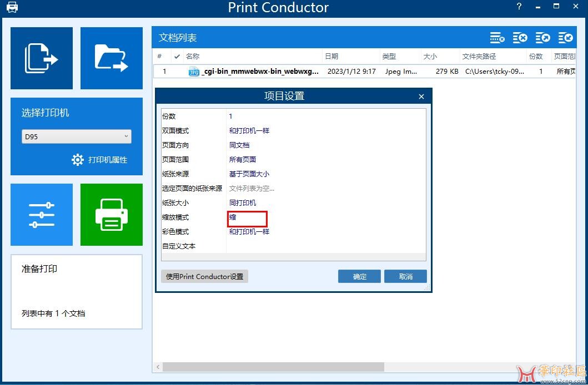Export the document list to file
Viewport: 588px width, 385px height.
(x=542, y=38)
